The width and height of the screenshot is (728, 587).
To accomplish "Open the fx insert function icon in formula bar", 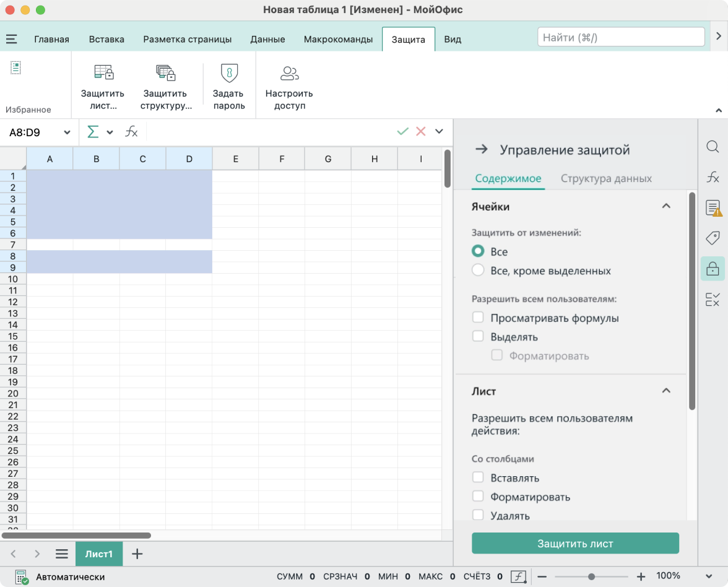I will 131,132.
